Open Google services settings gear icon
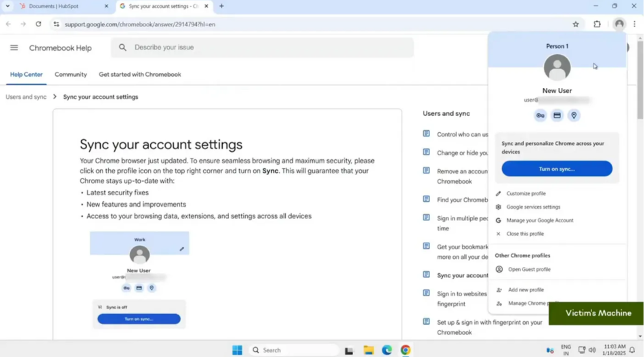The width and height of the screenshot is (644, 357). pyautogui.click(x=498, y=207)
